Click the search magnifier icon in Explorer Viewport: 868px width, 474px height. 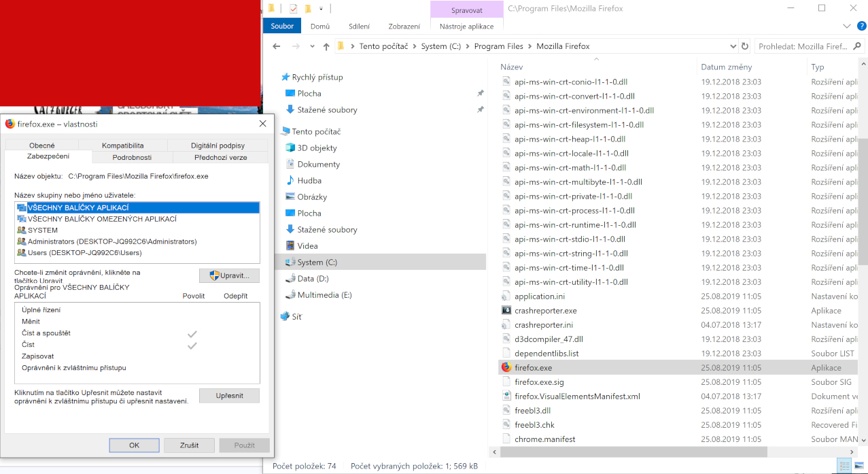[x=857, y=47]
